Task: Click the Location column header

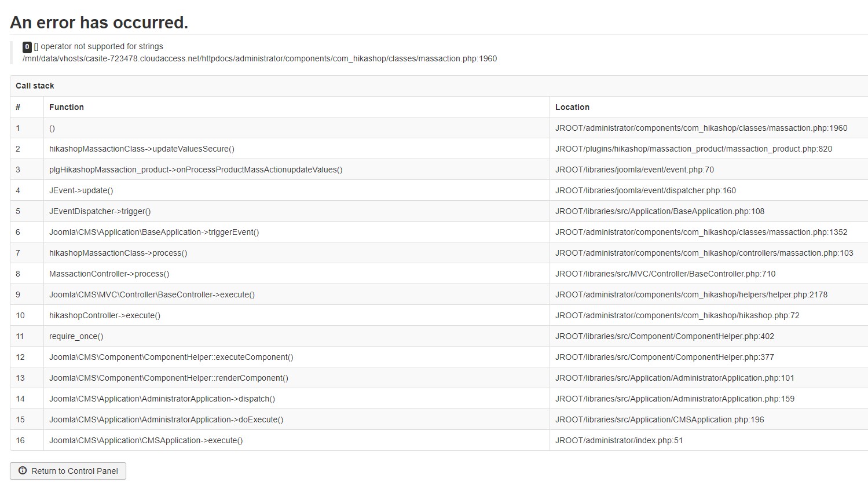Action: coord(572,107)
